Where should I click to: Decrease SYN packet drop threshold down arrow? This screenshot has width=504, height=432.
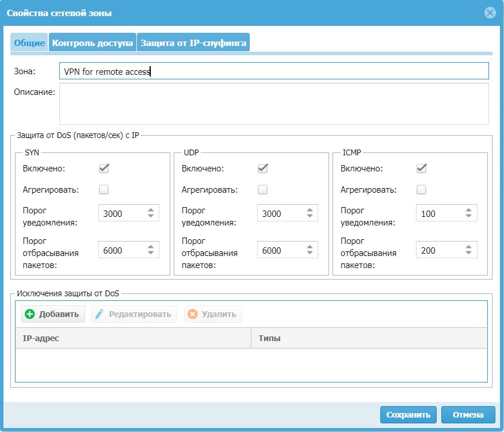pyautogui.click(x=151, y=253)
